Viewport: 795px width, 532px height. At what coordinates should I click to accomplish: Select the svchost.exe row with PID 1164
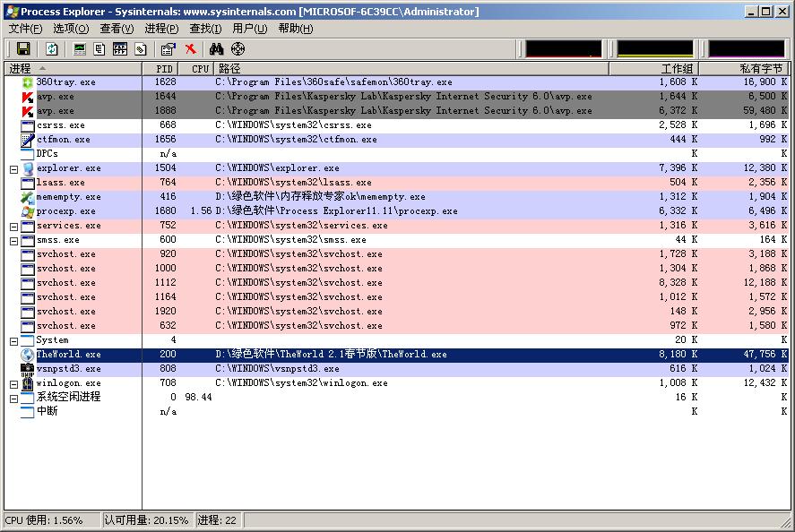click(x=398, y=297)
